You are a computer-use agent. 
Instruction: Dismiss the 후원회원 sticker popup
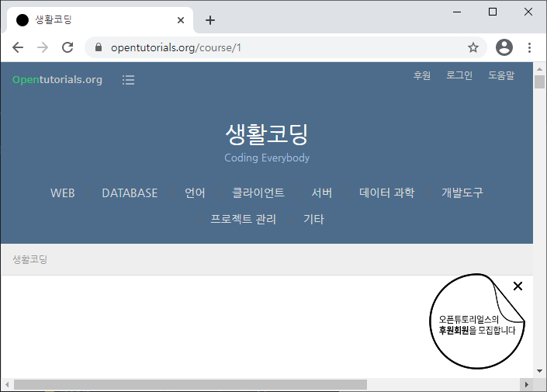pos(518,286)
